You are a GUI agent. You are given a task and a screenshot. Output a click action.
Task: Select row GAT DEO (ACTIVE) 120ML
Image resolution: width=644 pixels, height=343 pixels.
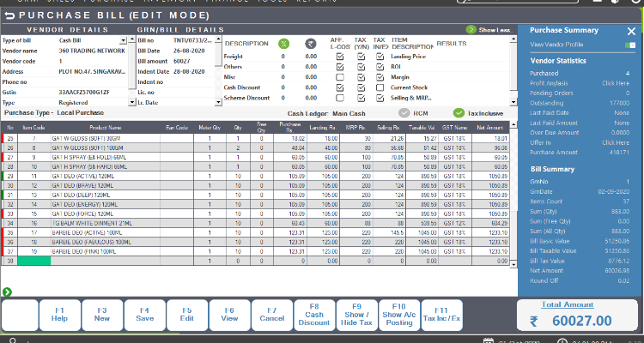coord(256,177)
